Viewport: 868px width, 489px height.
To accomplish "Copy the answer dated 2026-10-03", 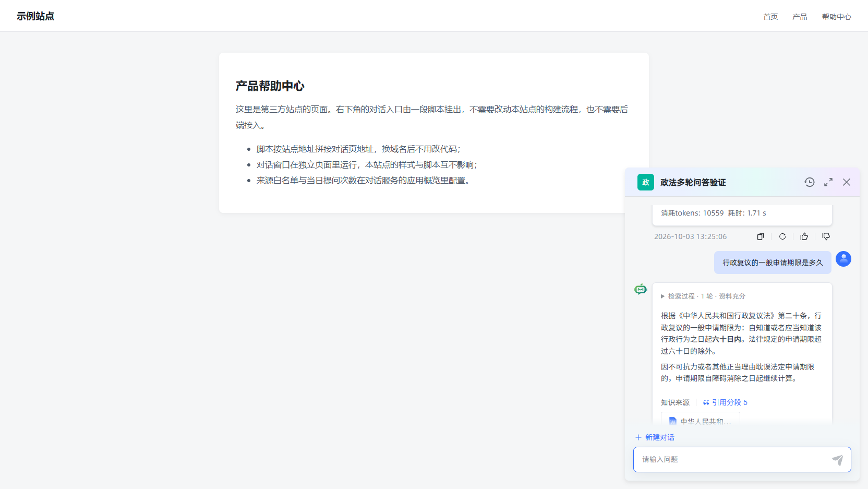I will click(761, 236).
